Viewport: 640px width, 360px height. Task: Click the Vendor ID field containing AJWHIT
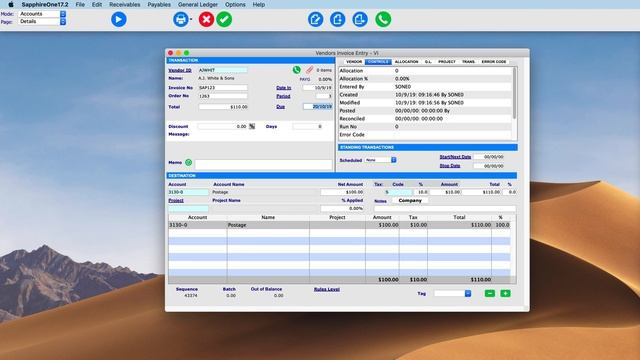click(222, 70)
